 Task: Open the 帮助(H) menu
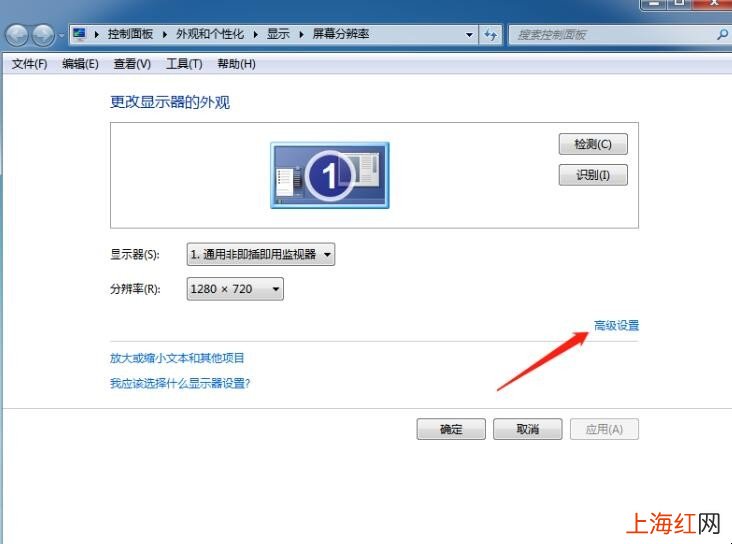point(236,64)
